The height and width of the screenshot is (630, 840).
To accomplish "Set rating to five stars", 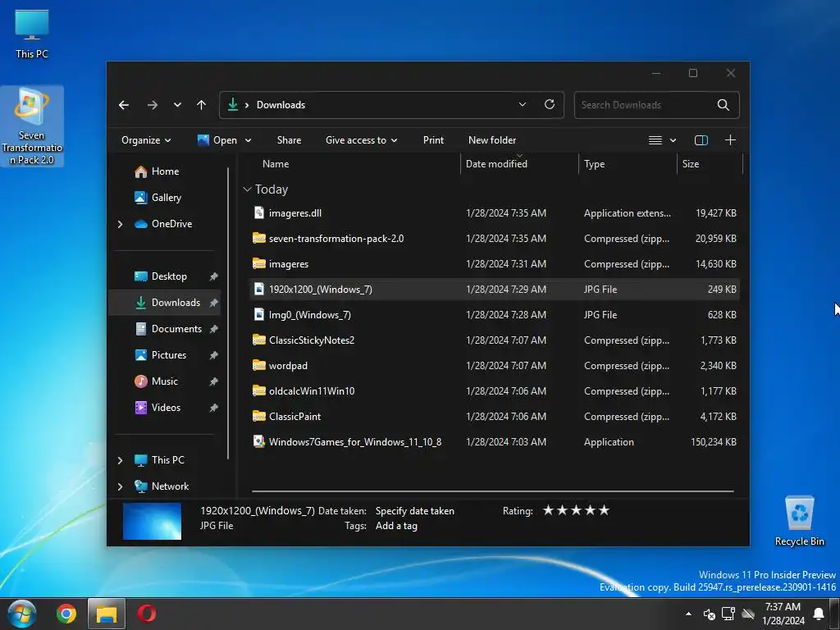I will (605, 510).
